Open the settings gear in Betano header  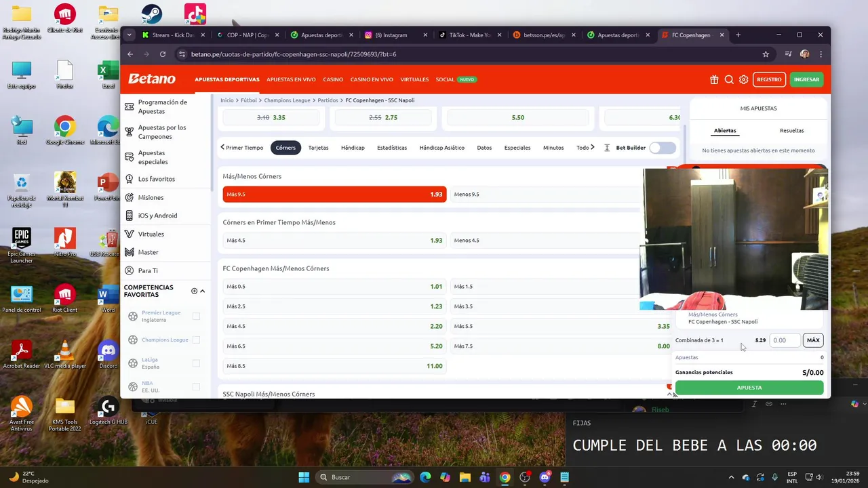744,79
